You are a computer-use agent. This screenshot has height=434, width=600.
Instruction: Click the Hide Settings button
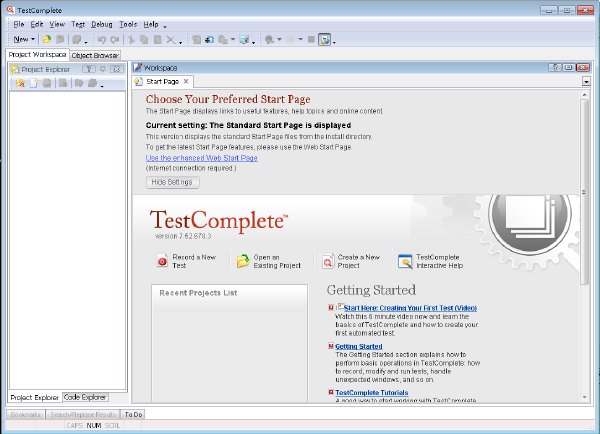point(172,182)
